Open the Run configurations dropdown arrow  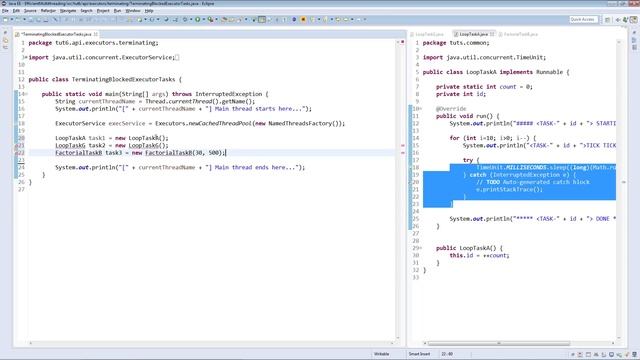[x=203, y=19]
